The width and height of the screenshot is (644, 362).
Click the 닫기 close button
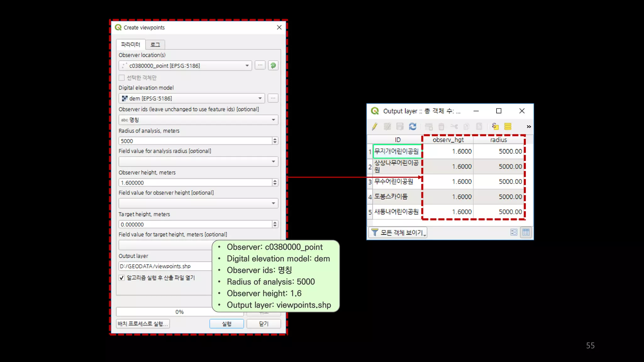click(x=264, y=324)
